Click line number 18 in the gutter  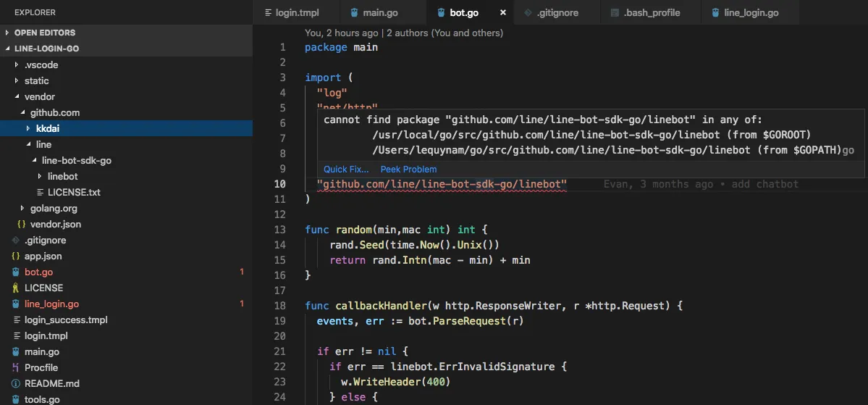coord(280,306)
